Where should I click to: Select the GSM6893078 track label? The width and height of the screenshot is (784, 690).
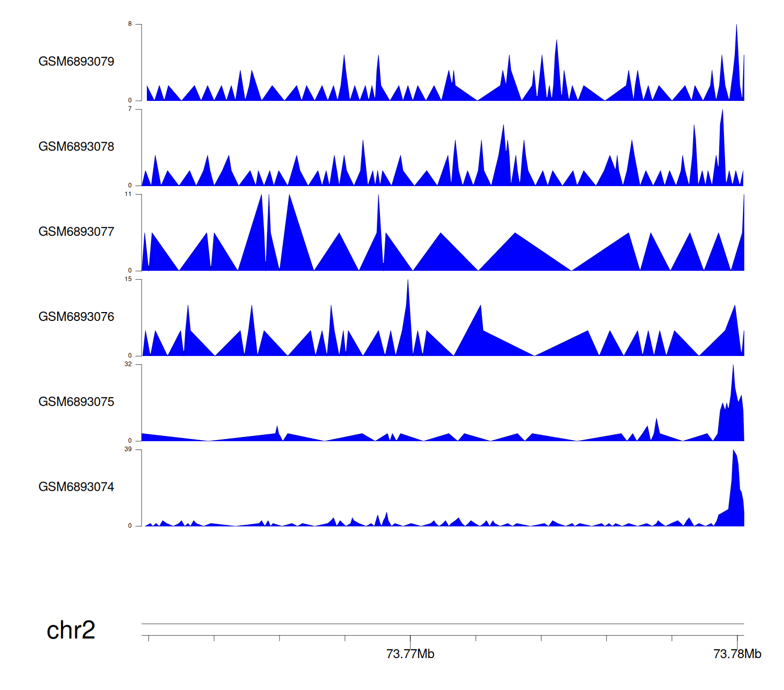point(76,147)
